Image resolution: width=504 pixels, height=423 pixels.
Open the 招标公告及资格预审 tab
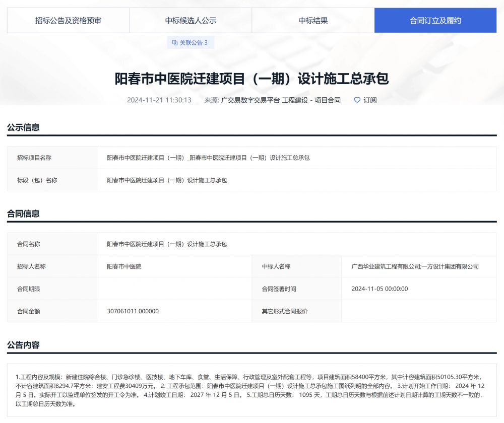coord(68,21)
